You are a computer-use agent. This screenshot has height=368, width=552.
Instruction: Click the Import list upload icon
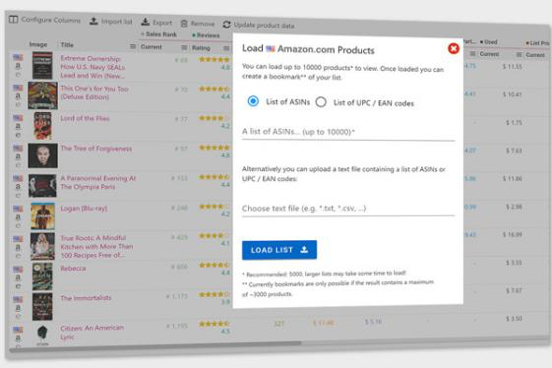[93, 21]
